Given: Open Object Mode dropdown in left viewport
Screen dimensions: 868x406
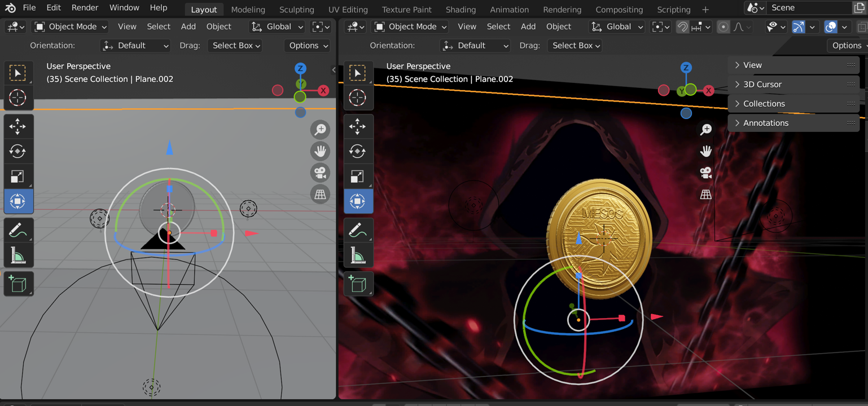Looking at the screenshot, I should pyautogui.click(x=71, y=27).
